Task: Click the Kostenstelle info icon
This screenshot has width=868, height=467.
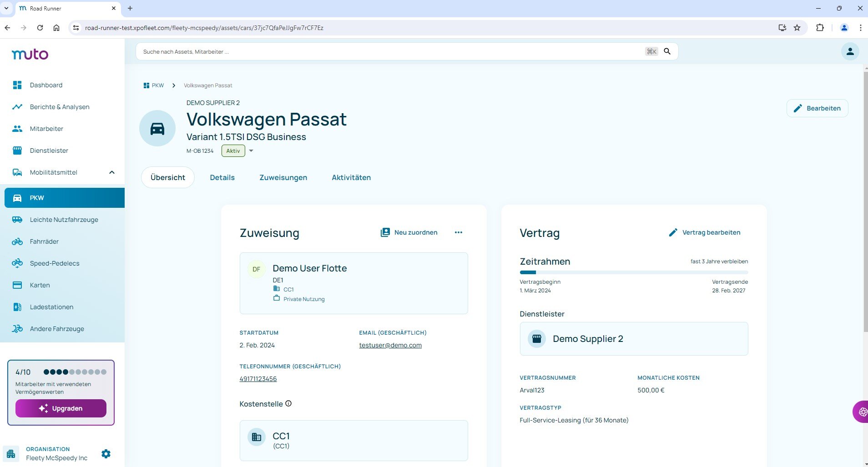Action: coord(288,403)
